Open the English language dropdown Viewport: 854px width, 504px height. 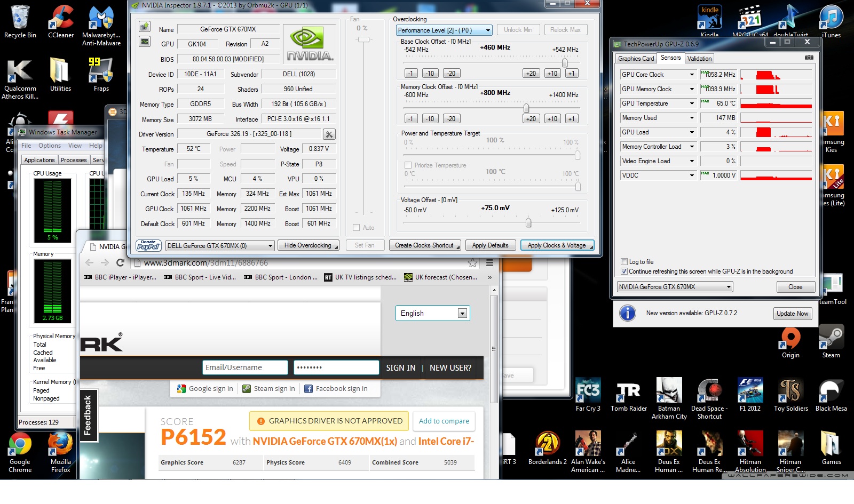click(432, 313)
